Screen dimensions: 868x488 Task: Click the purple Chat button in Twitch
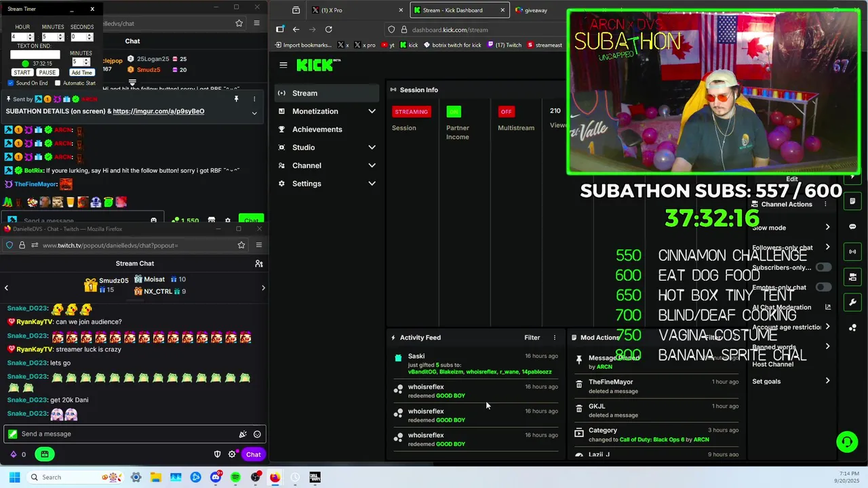[x=253, y=454]
